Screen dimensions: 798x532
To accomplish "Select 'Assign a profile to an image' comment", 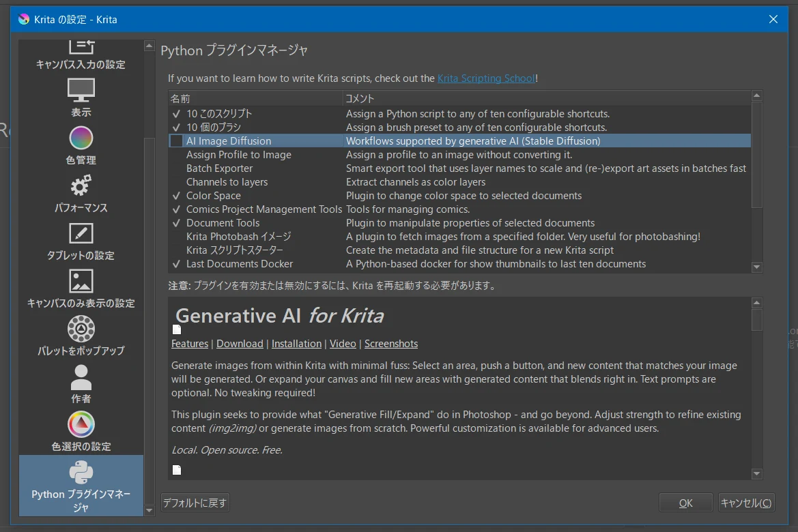I will (x=459, y=155).
